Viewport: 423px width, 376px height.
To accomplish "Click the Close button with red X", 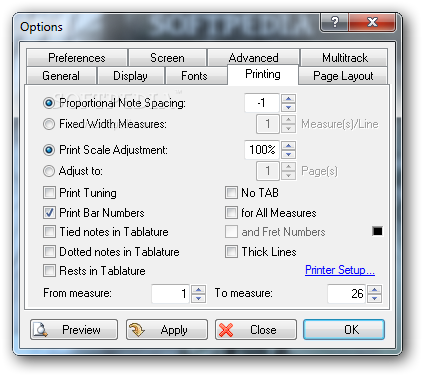I will click(256, 330).
